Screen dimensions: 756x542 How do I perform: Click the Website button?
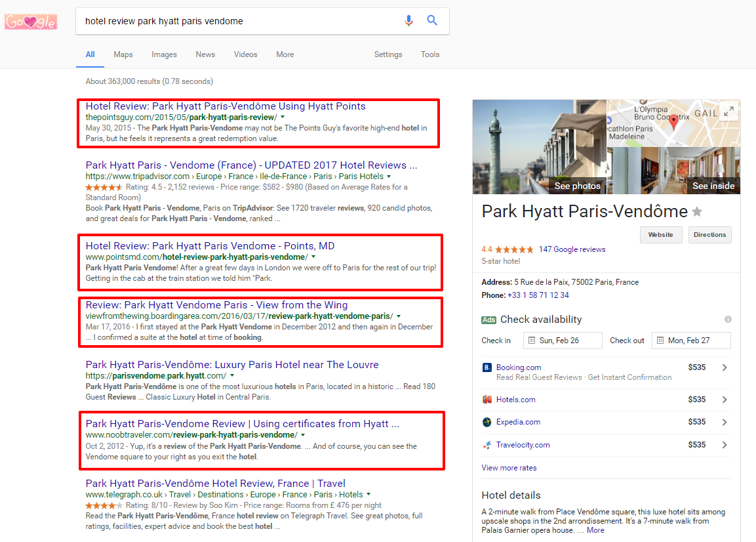[660, 235]
